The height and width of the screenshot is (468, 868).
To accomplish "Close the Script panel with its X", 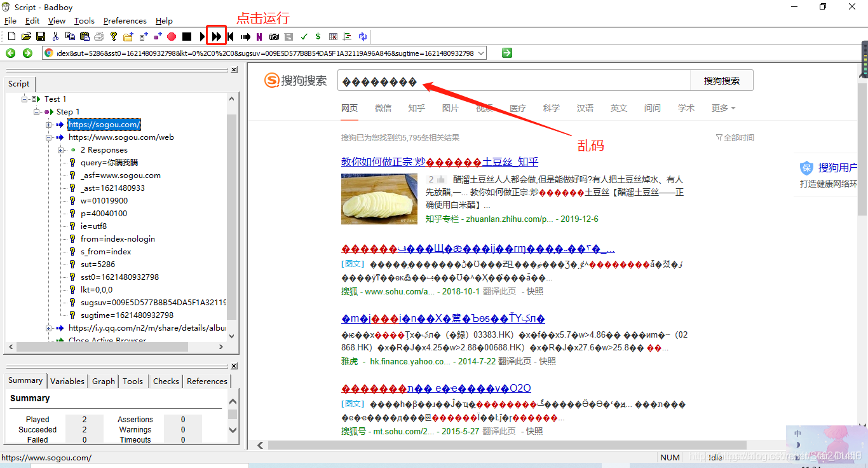I will [234, 70].
